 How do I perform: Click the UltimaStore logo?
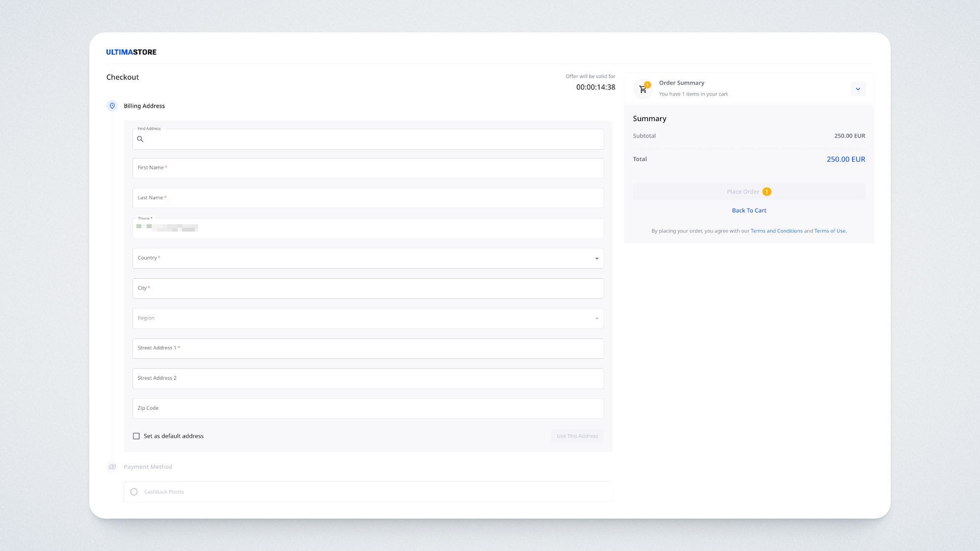(x=131, y=52)
